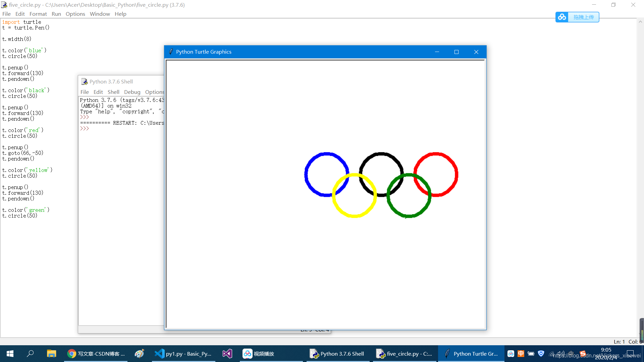Screen dimensions: 644x362
Task: Click the volume speaker tray icon
Action: click(561, 354)
